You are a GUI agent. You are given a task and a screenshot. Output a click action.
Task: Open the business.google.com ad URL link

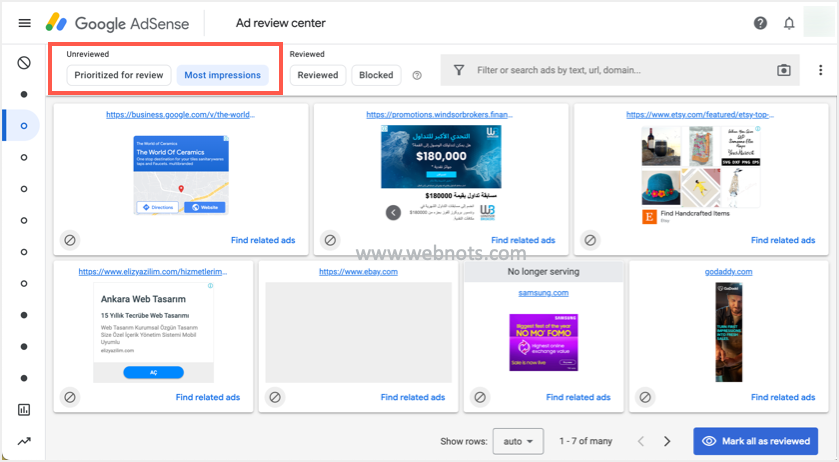(180, 115)
